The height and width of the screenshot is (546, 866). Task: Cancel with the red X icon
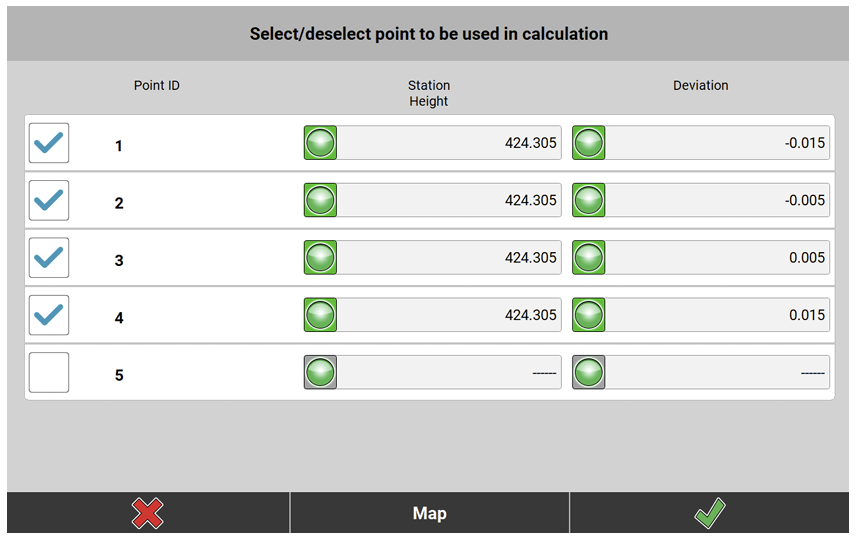[x=148, y=513]
